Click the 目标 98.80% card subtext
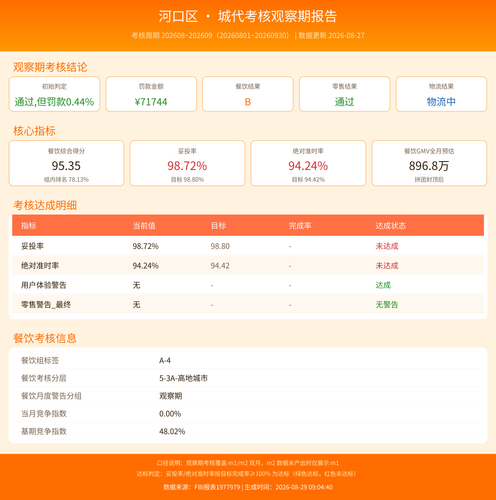The width and height of the screenshot is (496, 500). pyautogui.click(x=187, y=180)
